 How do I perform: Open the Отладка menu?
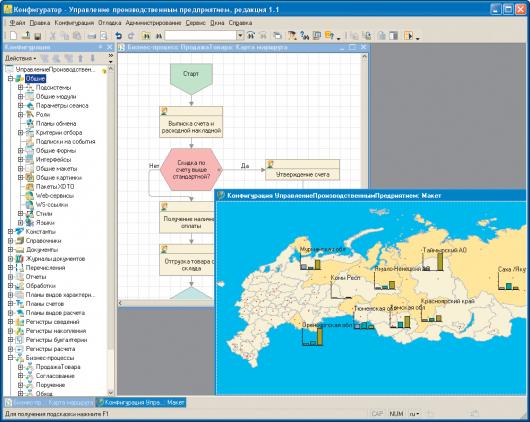110,23
